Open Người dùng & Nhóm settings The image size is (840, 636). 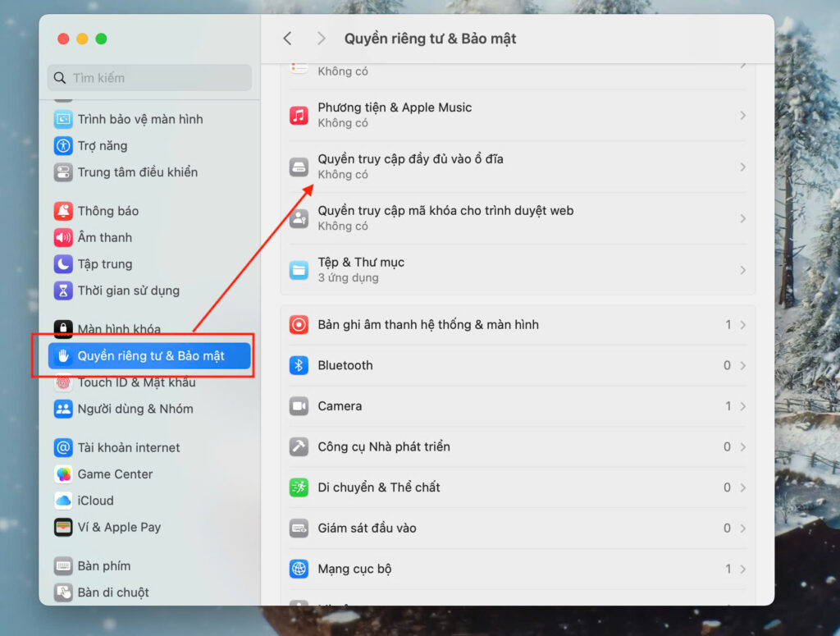pyautogui.click(x=135, y=409)
